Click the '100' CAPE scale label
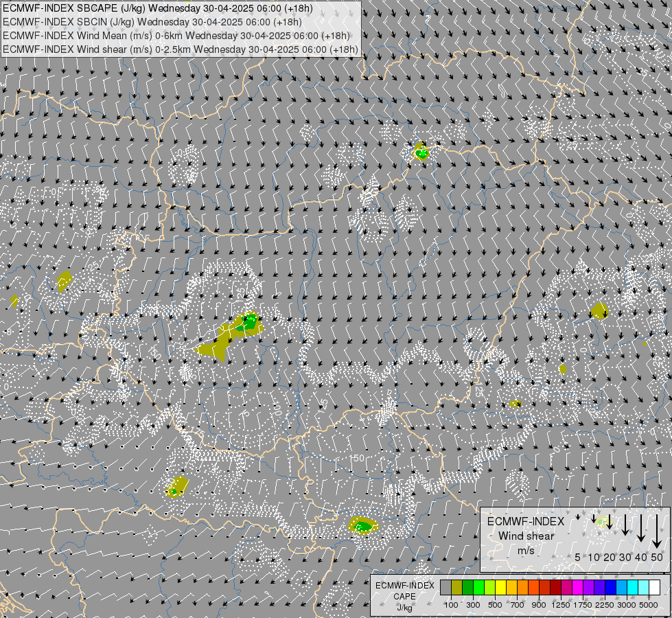This screenshot has width=672, height=618. point(451,605)
